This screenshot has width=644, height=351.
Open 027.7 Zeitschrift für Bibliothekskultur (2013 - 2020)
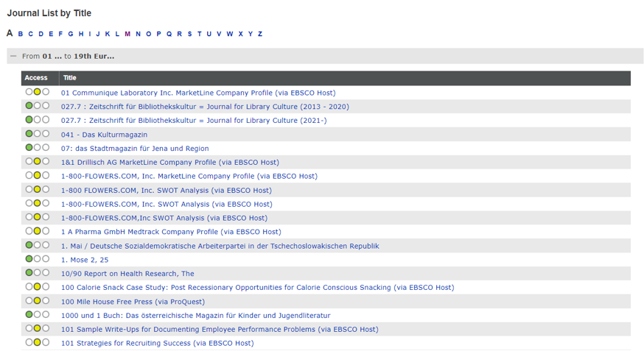[205, 107]
